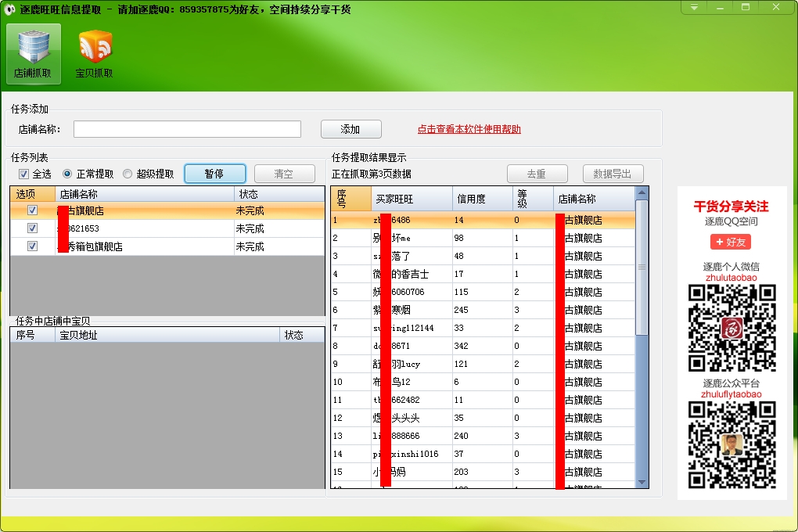Click results scrollbar up arrow

tap(642, 192)
